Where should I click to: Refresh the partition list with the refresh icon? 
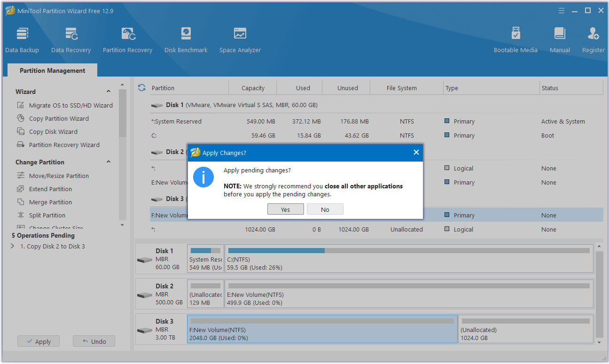(141, 88)
